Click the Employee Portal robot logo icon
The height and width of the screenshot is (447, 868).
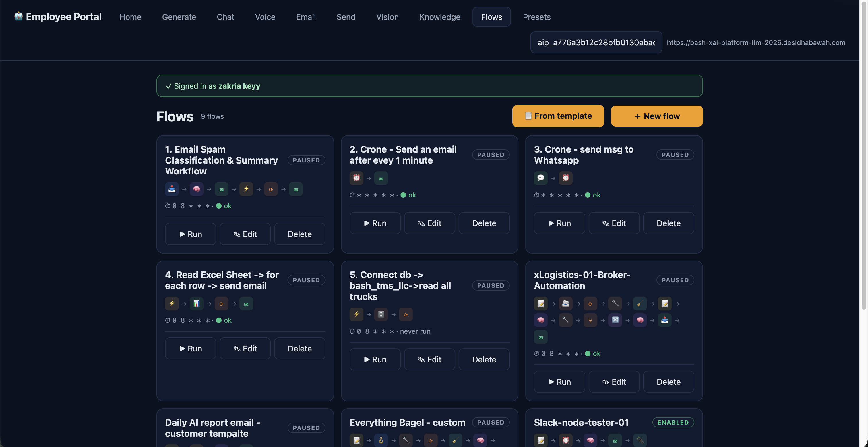[x=19, y=16]
